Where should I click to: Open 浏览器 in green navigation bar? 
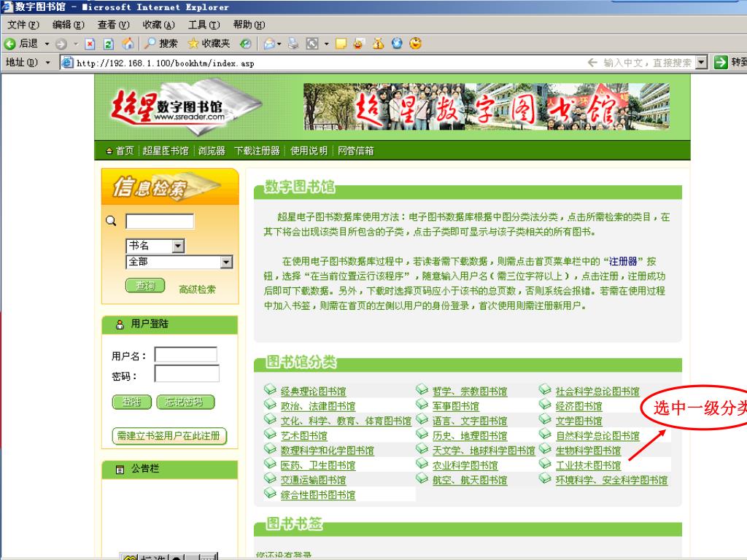[x=212, y=151]
